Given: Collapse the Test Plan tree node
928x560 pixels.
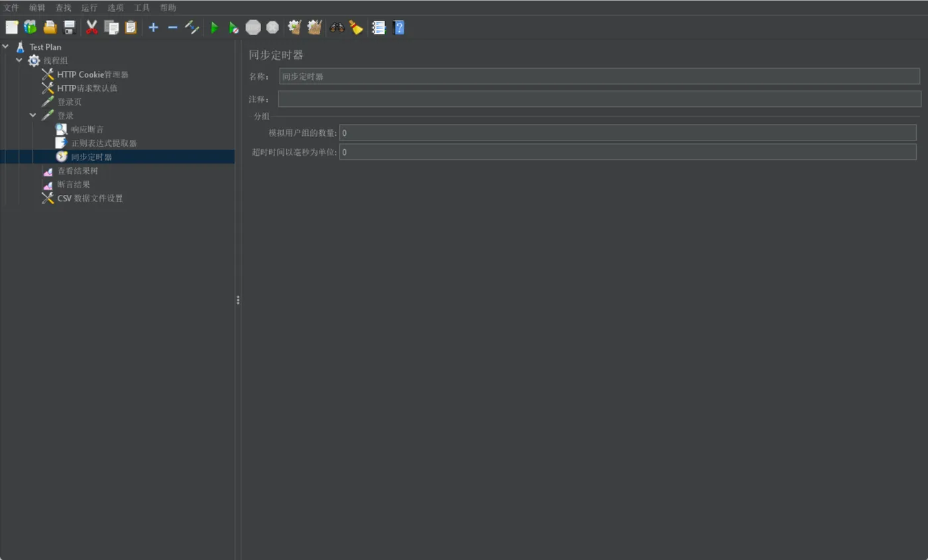Looking at the screenshot, I should [5, 46].
